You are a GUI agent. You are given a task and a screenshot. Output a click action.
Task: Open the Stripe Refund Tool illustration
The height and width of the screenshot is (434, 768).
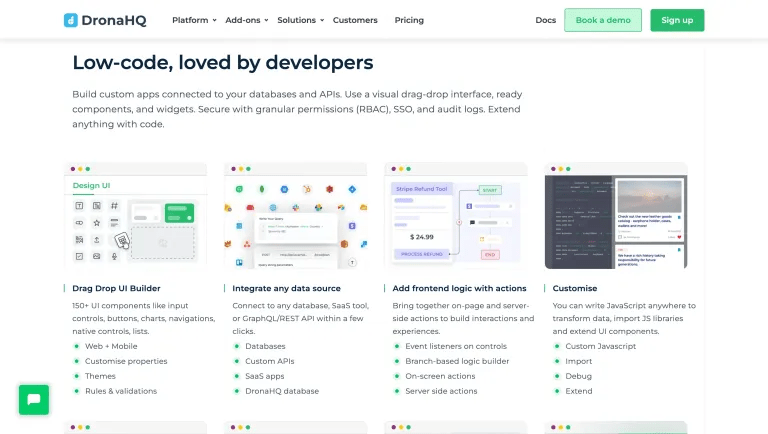coord(456,216)
